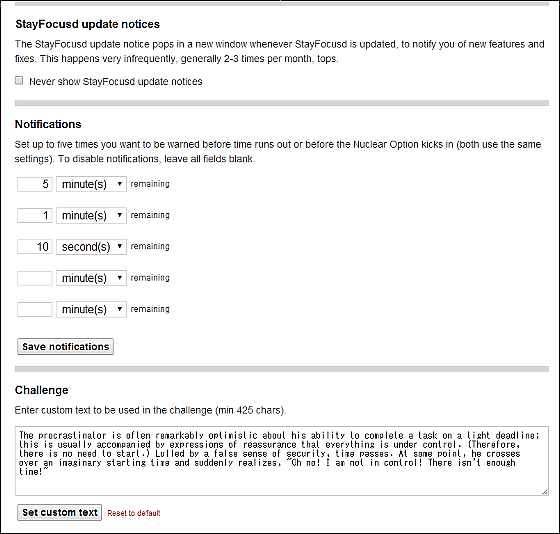The width and height of the screenshot is (560, 534).
Task: Click the notification field containing 10
Action: (x=35, y=247)
